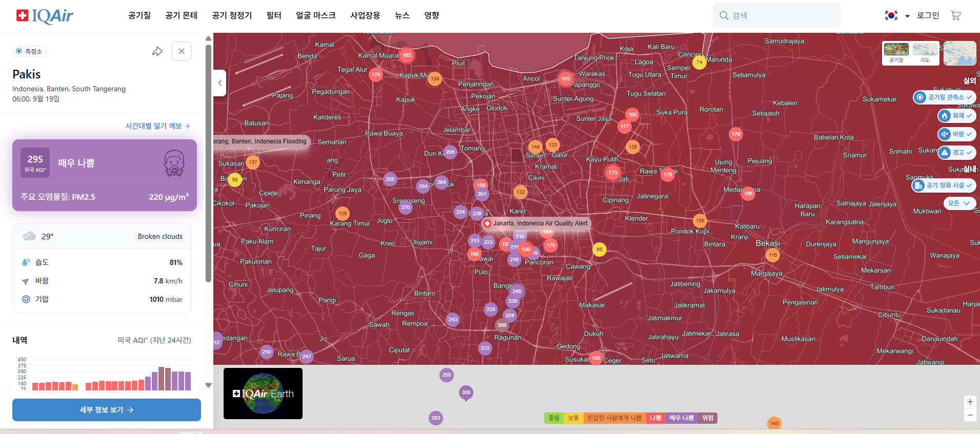Close the Pakis station panel
The height and width of the screenshot is (434, 980).
coord(182,51)
